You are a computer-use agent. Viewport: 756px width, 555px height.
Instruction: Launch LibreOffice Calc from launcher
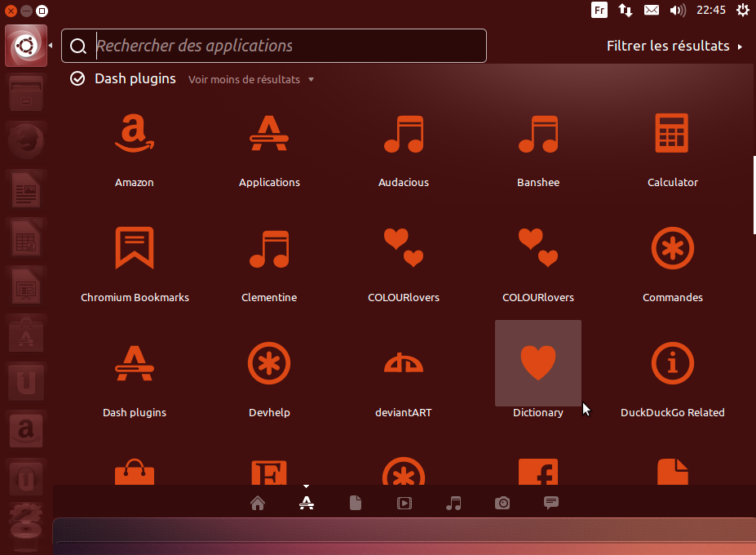[x=26, y=238]
